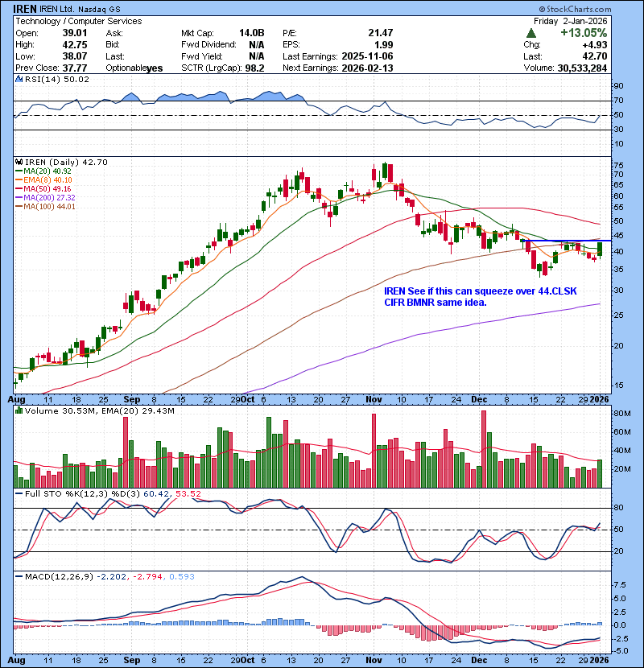
Task: Click the Low value 38.07
Action: pos(75,56)
